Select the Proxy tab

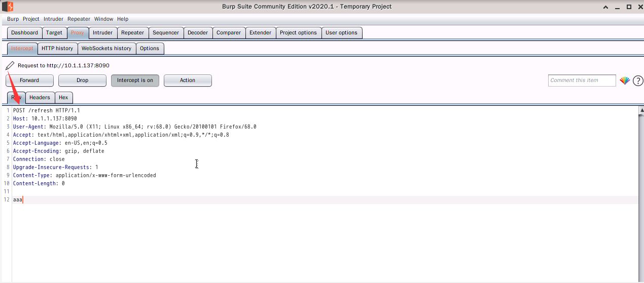point(78,33)
